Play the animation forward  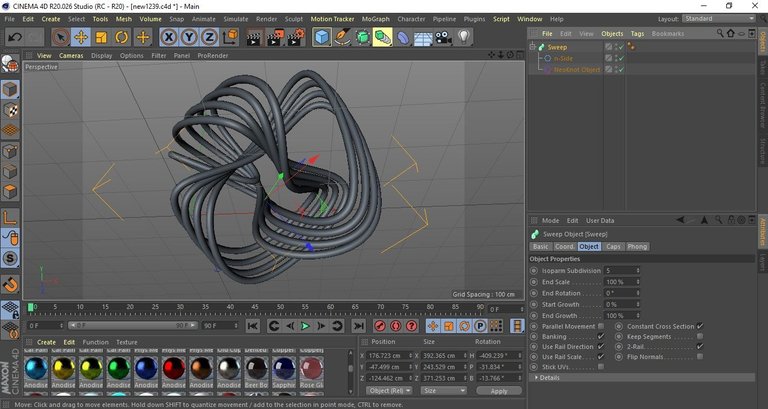point(305,326)
